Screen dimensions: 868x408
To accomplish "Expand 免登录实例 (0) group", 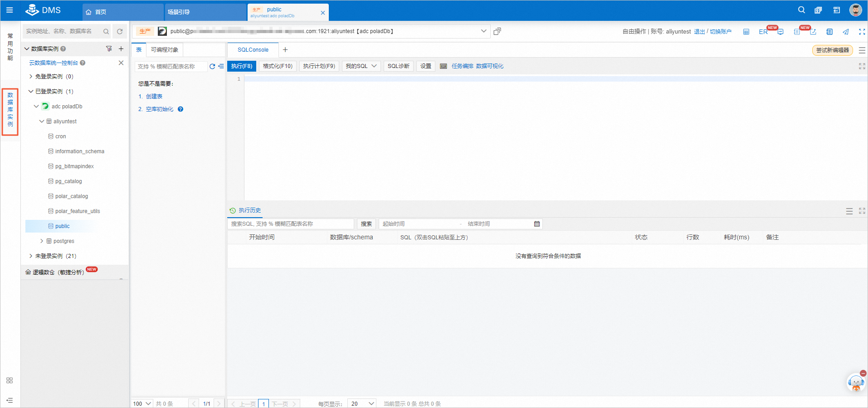I will (31, 77).
